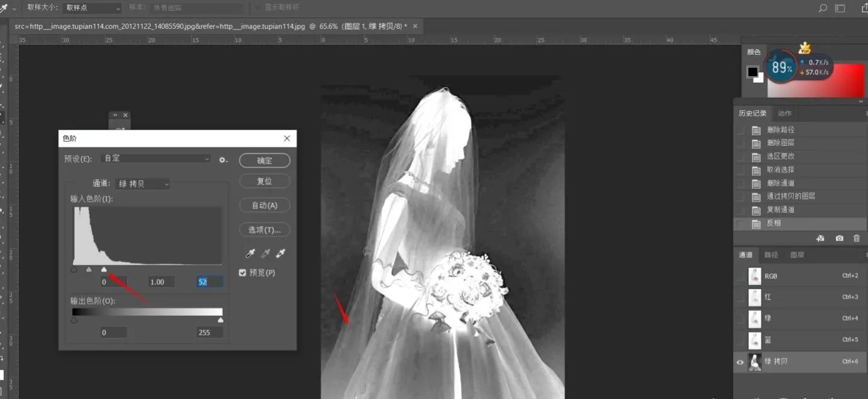Viewport: 868px width, 399px height.
Task: Select the gray point eyedropper in the Levels dialog
Action: pos(265,253)
